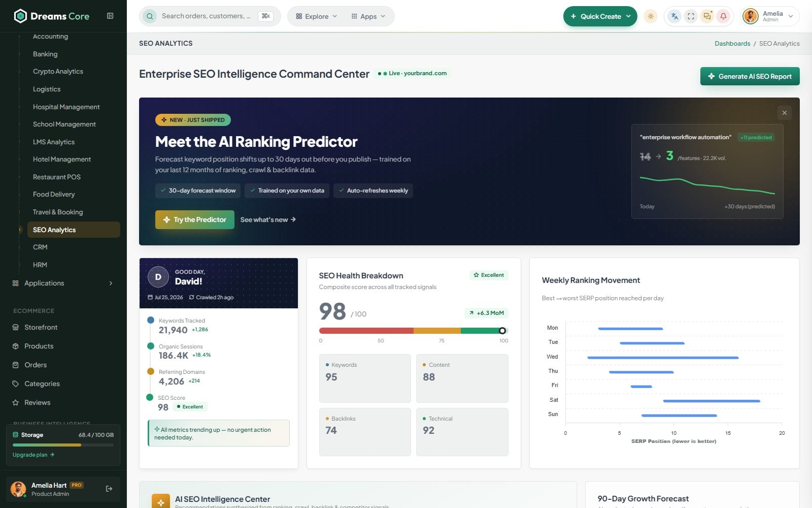Follow the See what's new link
812x508 pixels.
click(268, 219)
